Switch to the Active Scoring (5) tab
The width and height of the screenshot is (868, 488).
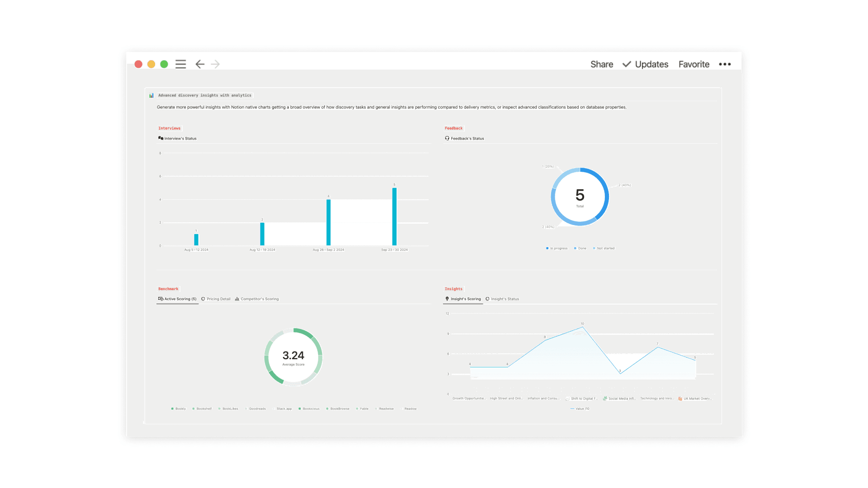[177, 299]
